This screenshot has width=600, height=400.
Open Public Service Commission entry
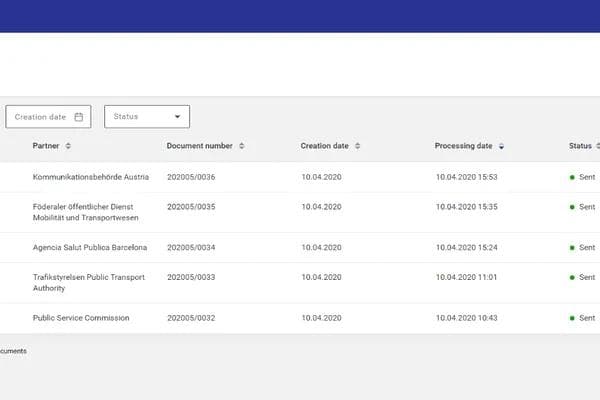[x=82, y=318]
